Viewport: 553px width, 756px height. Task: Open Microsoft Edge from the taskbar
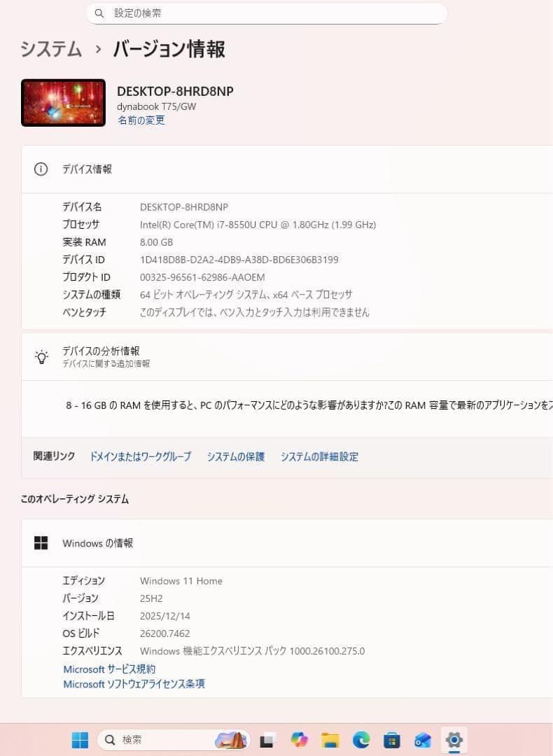pyautogui.click(x=361, y=740)
